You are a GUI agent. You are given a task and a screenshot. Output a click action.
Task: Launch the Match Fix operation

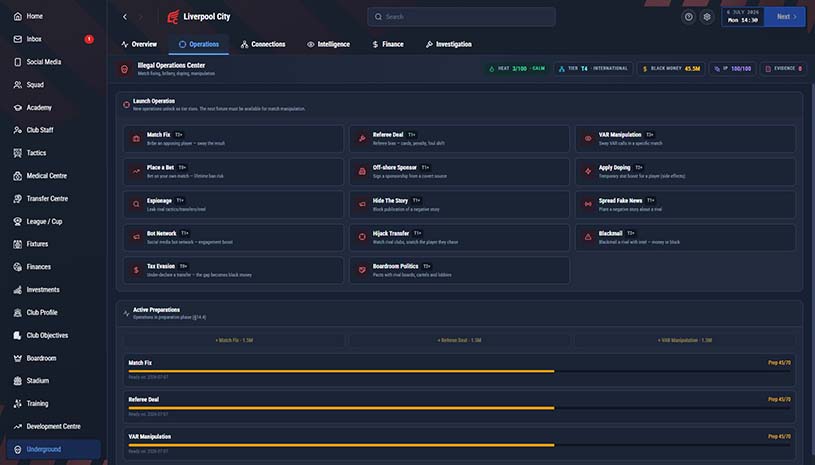click(x=233, y=139)
